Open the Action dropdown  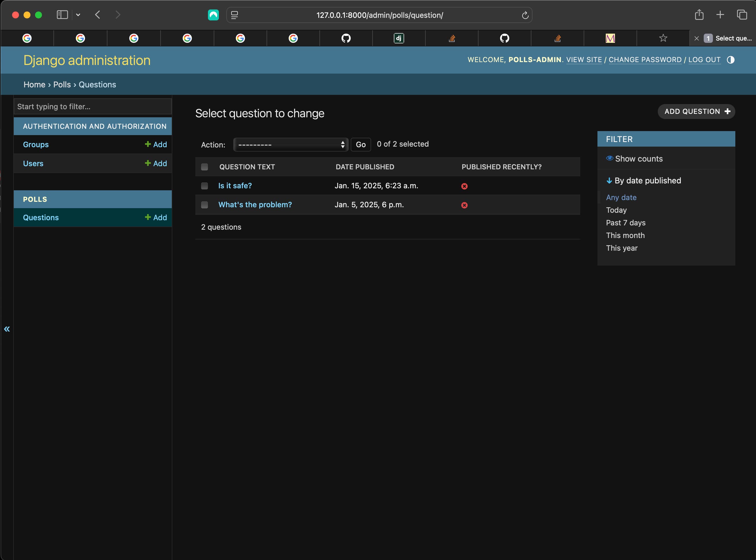point(291,145)
